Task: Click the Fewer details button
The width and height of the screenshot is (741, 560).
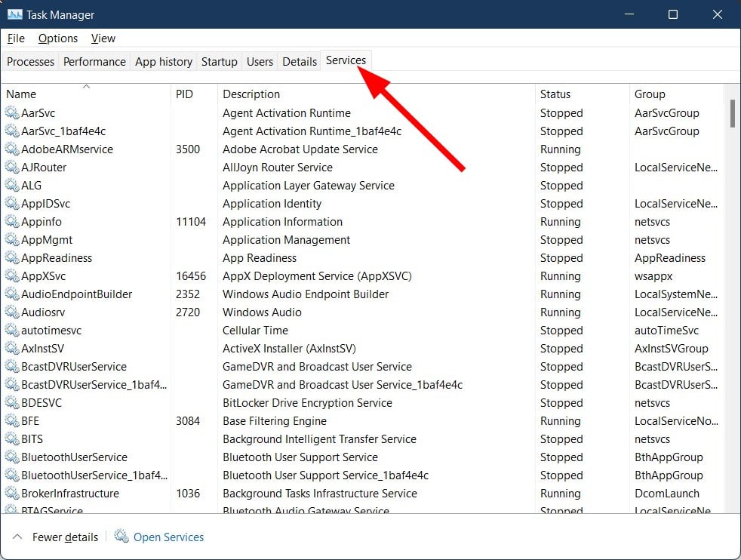Action: click(x=65, y=537)
